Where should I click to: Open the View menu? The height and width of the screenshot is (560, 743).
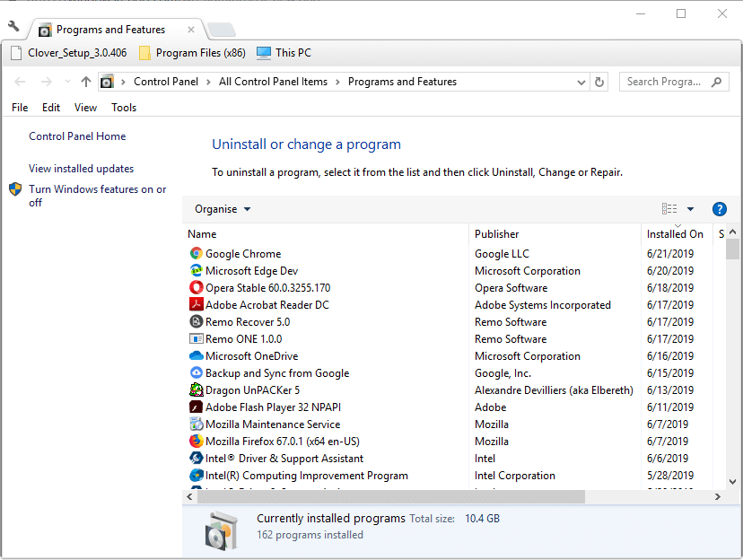[85, 108]
